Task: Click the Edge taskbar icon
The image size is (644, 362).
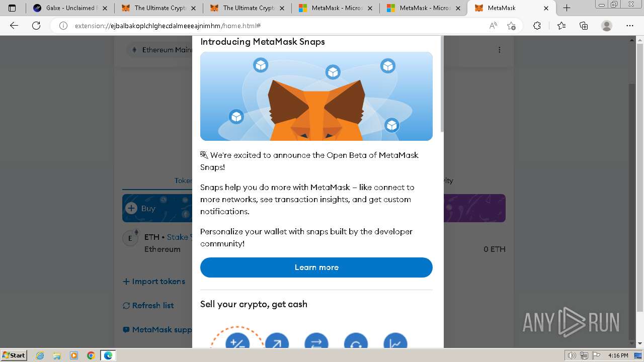Action: coord(108,355)
